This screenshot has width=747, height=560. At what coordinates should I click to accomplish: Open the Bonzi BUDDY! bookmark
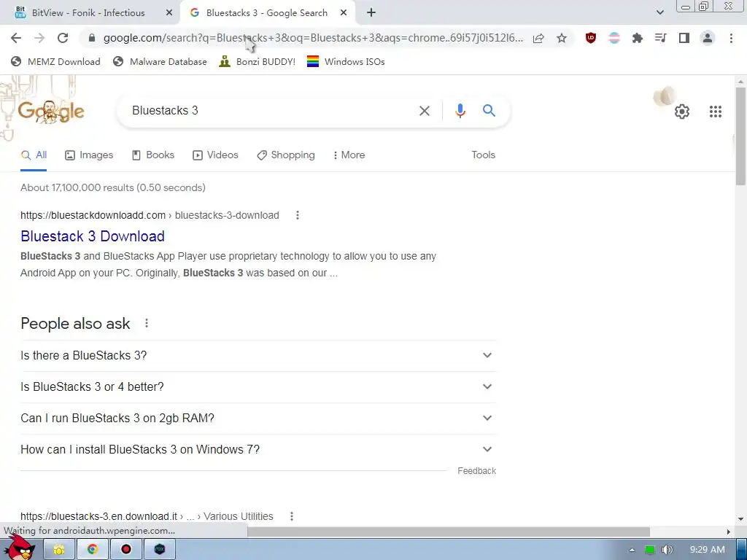(258, 61)
